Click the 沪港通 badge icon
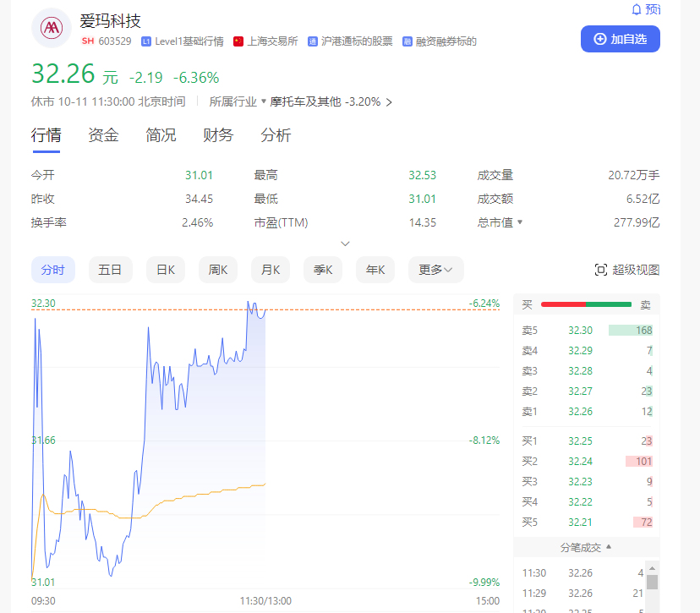The image size is (700, 613). pos(313,41)
